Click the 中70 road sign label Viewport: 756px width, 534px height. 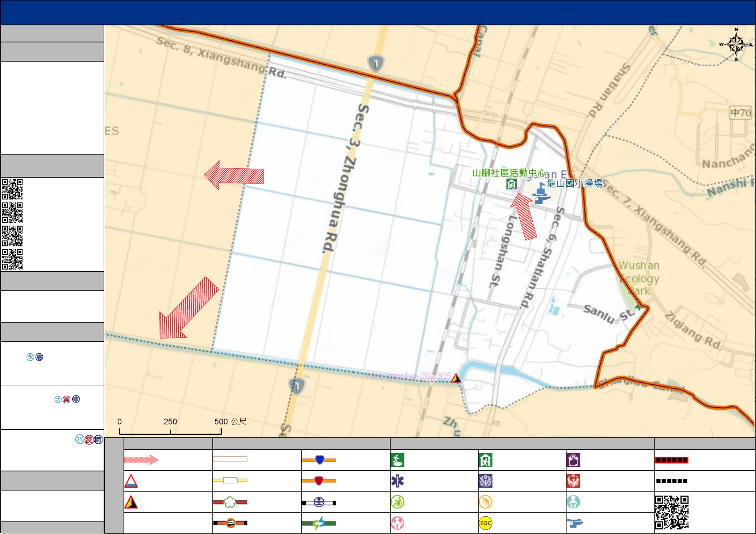pyautogui.click(x=741, y=113)
